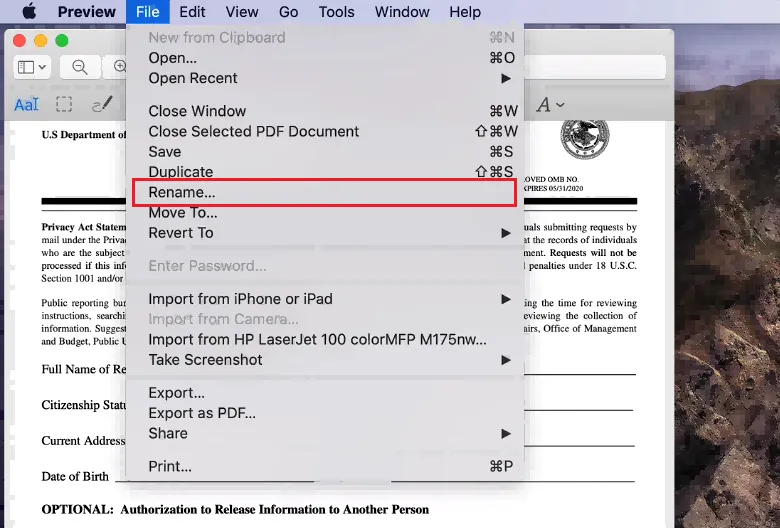This screenshot has height=528, width=780.
Task: Expand the Open Recent submenu
Action: click(325, 78)
